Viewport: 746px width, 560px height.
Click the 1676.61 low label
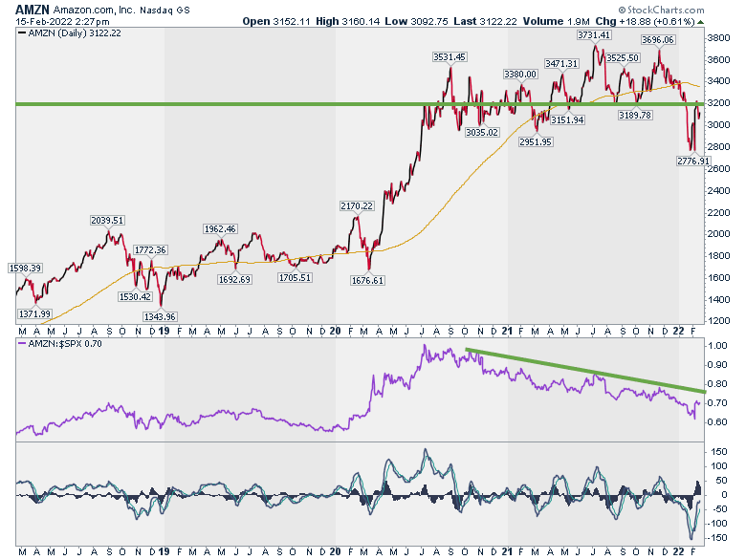coord(367,280)
